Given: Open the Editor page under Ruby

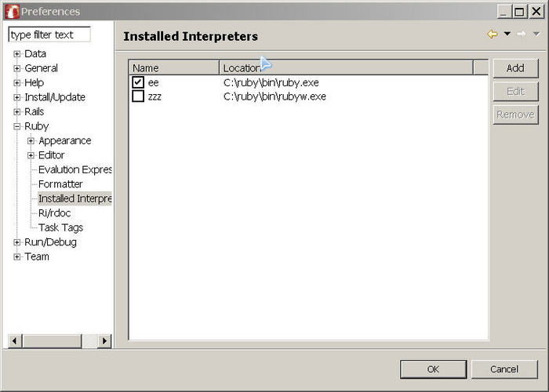Looking at the screenshot, I should (x=52, y=155).
